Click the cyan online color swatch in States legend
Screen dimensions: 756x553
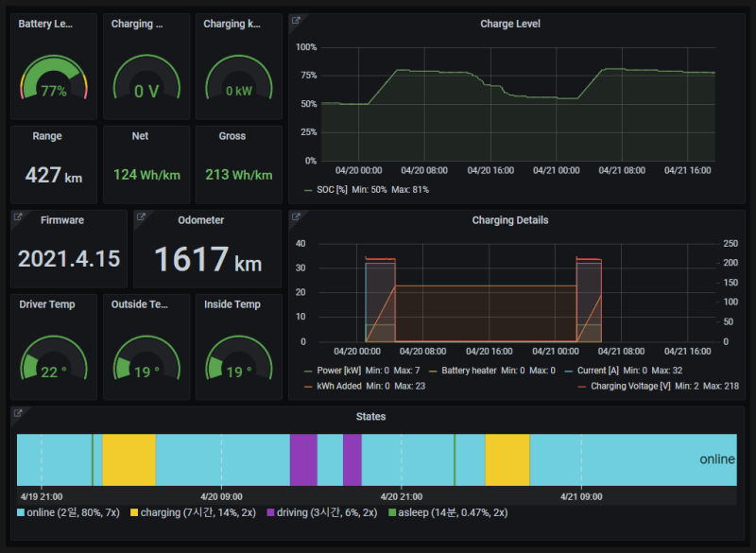coord(21,512)
